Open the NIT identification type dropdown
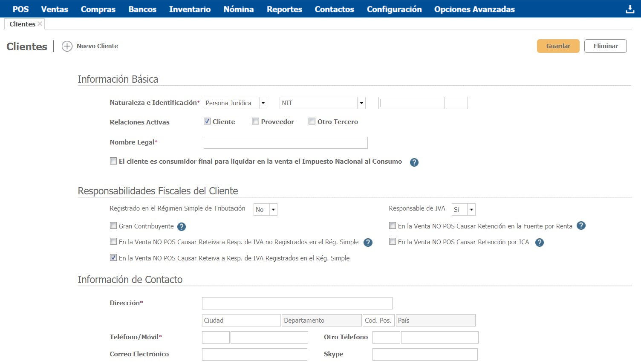The height and width of the screenshot is (364, 641). coord(361,103)
